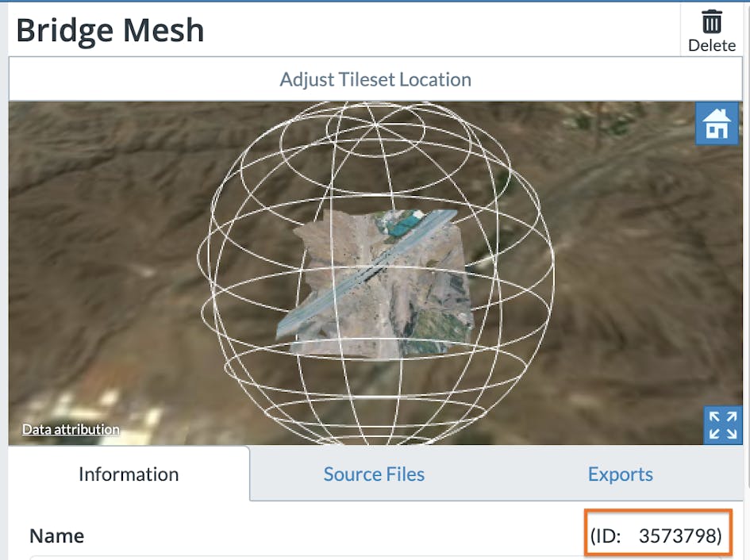Viewport: 750px width, 560px height.
Task: View the Data attribution link
Action: click(69, 428)
